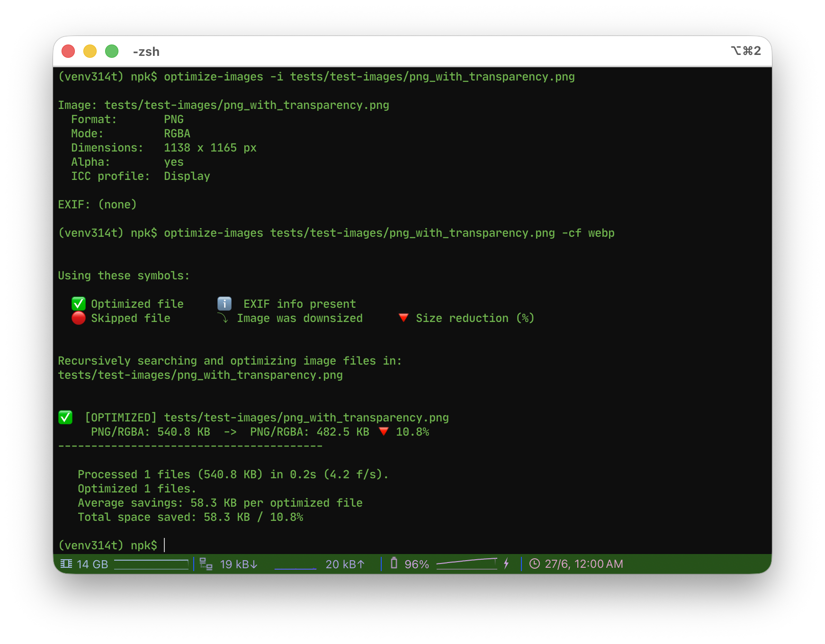The width and height of the screenshot is (825, 644).
Task: Click the green zoom window button
Action: [112, 51]
